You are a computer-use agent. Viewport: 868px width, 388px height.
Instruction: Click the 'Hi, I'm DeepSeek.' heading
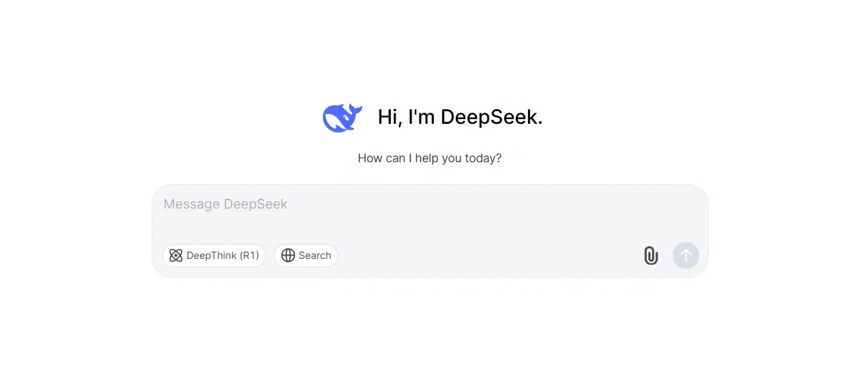(x=461, y=117)
